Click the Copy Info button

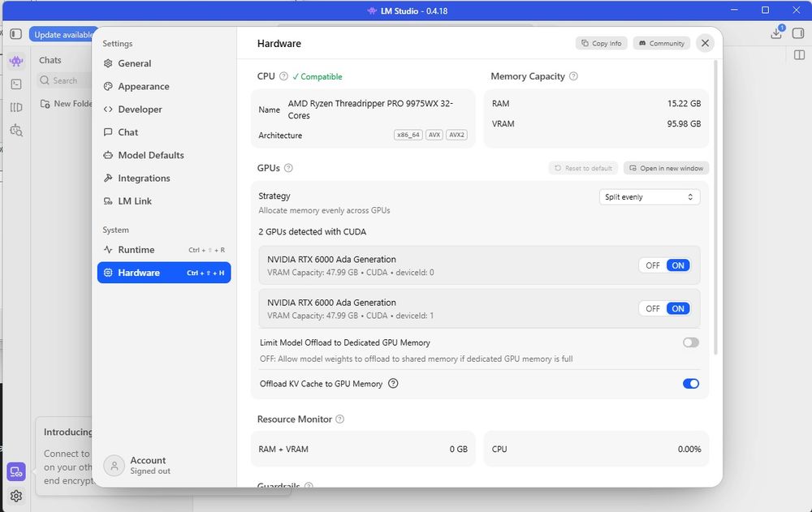[x=601, y=43]
